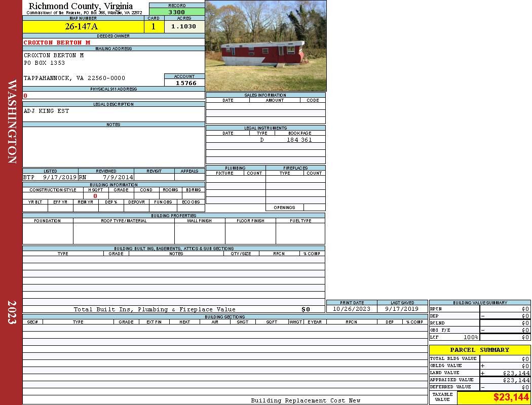
Task: Select the record number 3300 field
Action: (x=176, y=12)
